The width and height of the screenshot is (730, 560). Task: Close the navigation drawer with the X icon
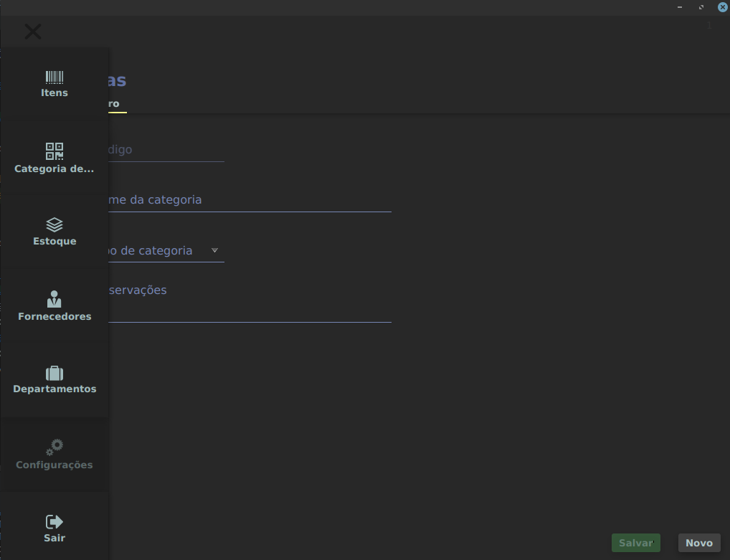33,32
